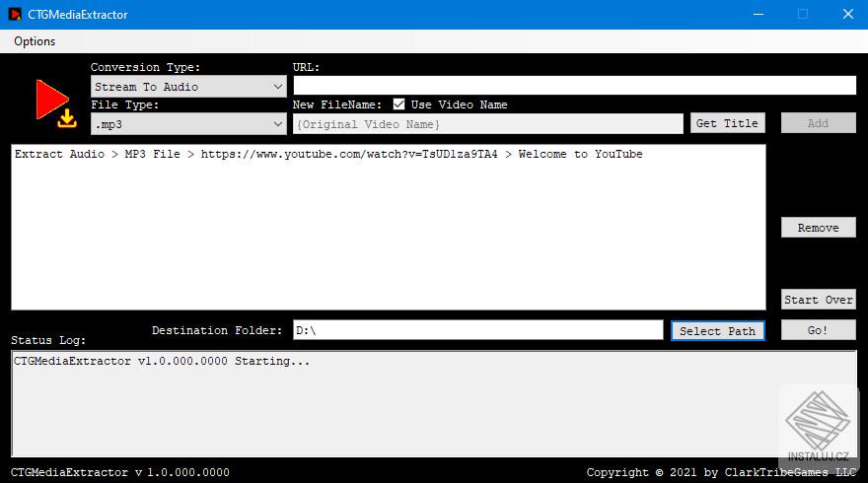Focus the URL input field

(575, 86)
